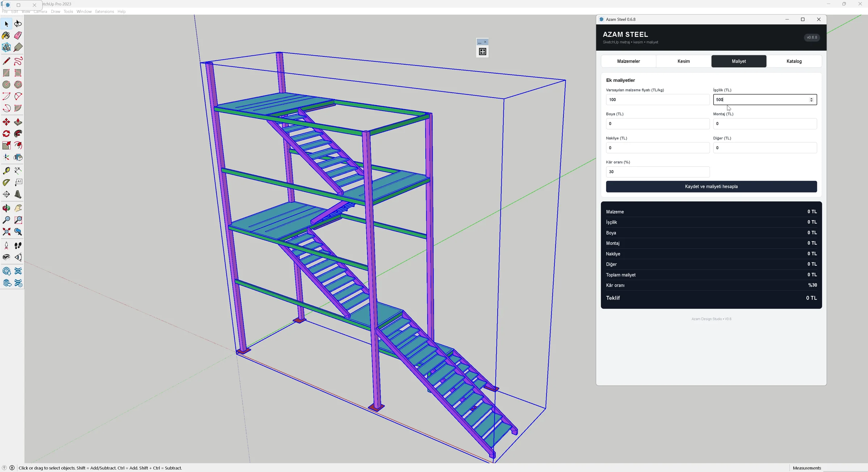Image resolution: width=868 pixels, height=472 pixels.
Task: Click the İşçilik field stepper arrows
Action: tap(811, 100)
